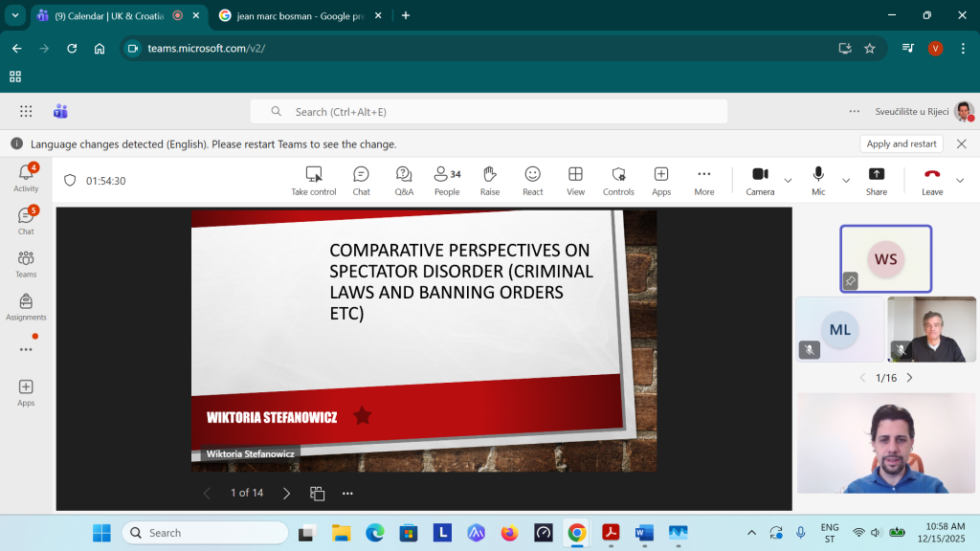Expand the Camera options dropdown arrow
980x551 pixels.
point(789,180)
